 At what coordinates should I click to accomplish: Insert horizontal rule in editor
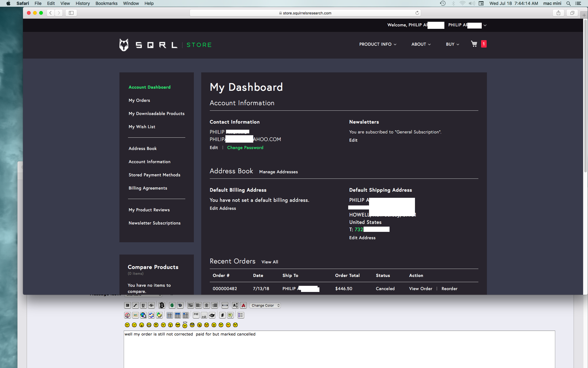coord(225,305)
